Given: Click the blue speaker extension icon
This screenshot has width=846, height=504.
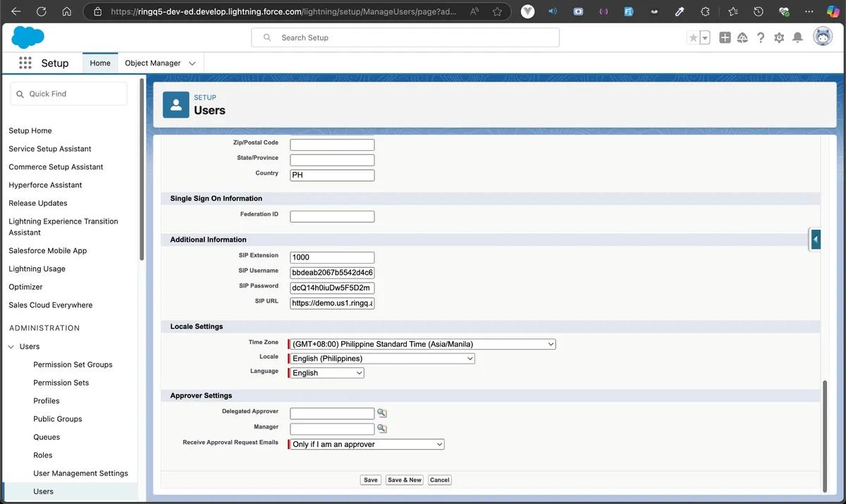Looking at the screenshot, I should (553, 12).
